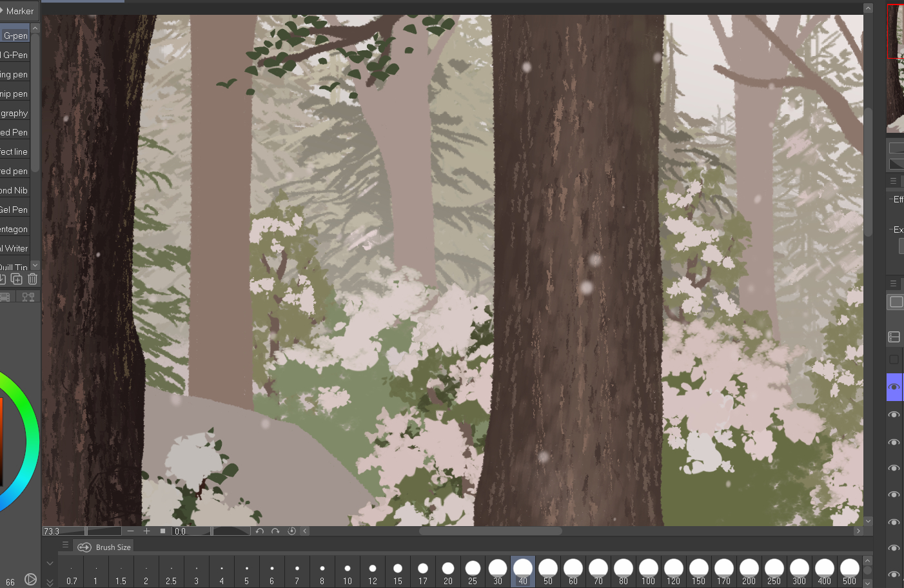Delete the selected sub tool with trash icon

[x=33, y=279]
